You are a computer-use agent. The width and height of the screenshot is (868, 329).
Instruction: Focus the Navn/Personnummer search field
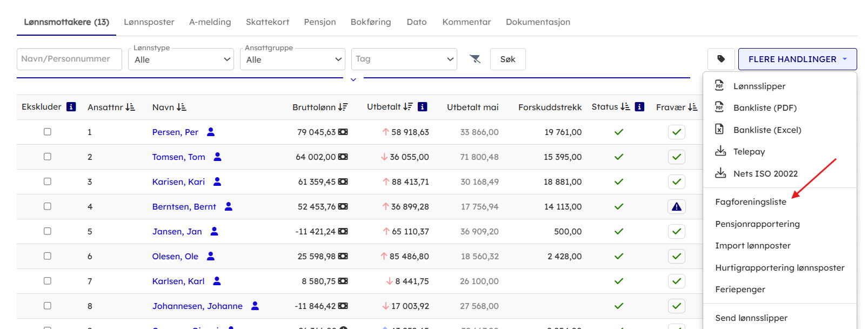(x=69, y=59)
